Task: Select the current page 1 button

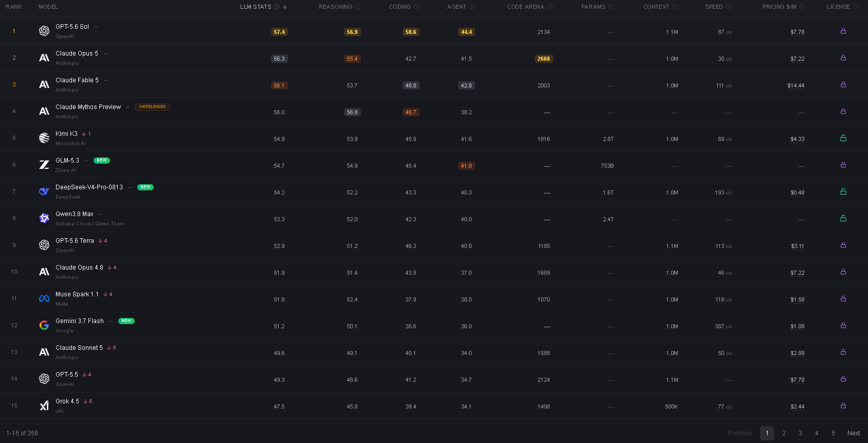Action: pyautogui.click(x=767, y=433)
